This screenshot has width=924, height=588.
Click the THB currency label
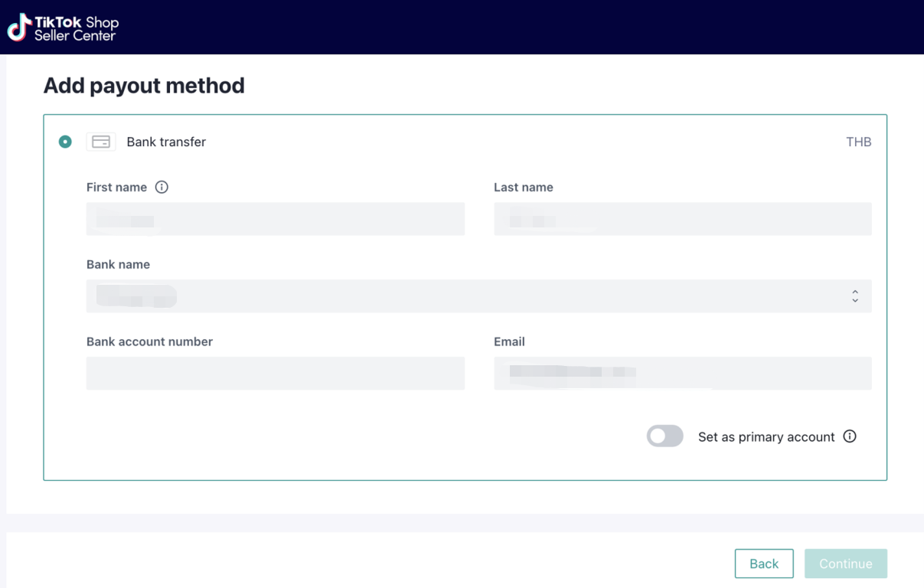click(858, 142)
